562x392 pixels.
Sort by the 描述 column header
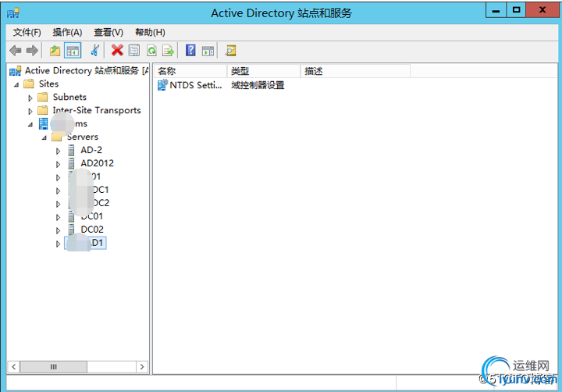(355, 71)
